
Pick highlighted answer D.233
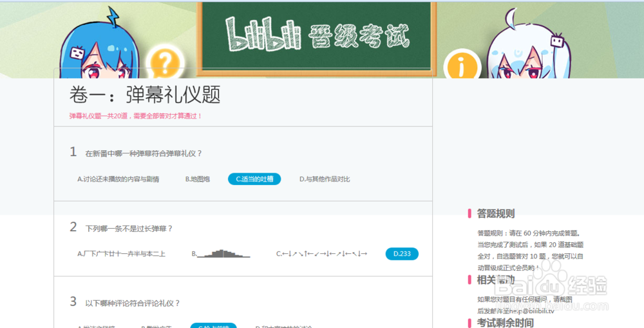[x=402, y=254]
